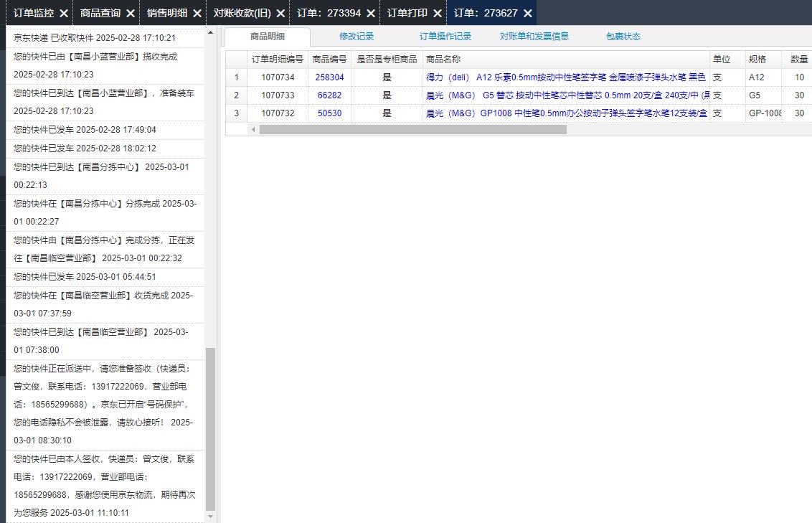812x523 pixels.
Task: Click the quantity 10 cell
Action: (x=797, y=77)
